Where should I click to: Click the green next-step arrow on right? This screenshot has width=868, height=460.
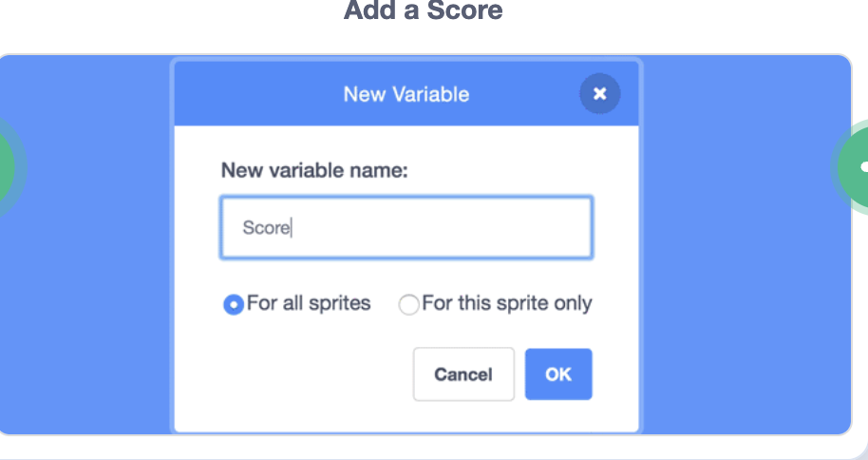click(x=857, y=166)
